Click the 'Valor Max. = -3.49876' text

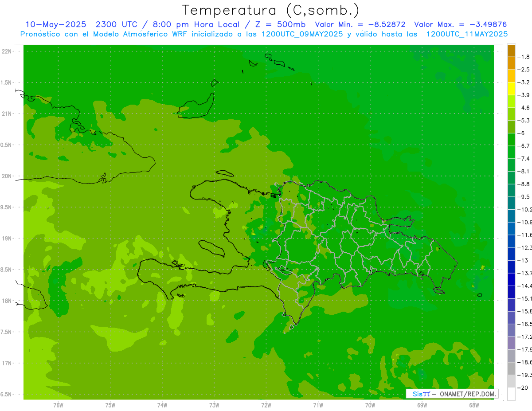(460, 24)
